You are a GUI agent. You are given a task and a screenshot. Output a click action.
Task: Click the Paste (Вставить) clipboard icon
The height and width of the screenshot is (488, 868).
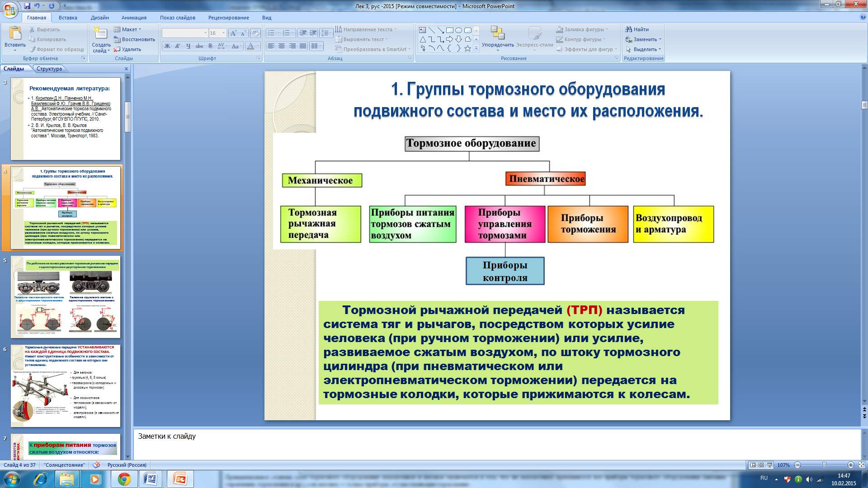tap(15, 33)
